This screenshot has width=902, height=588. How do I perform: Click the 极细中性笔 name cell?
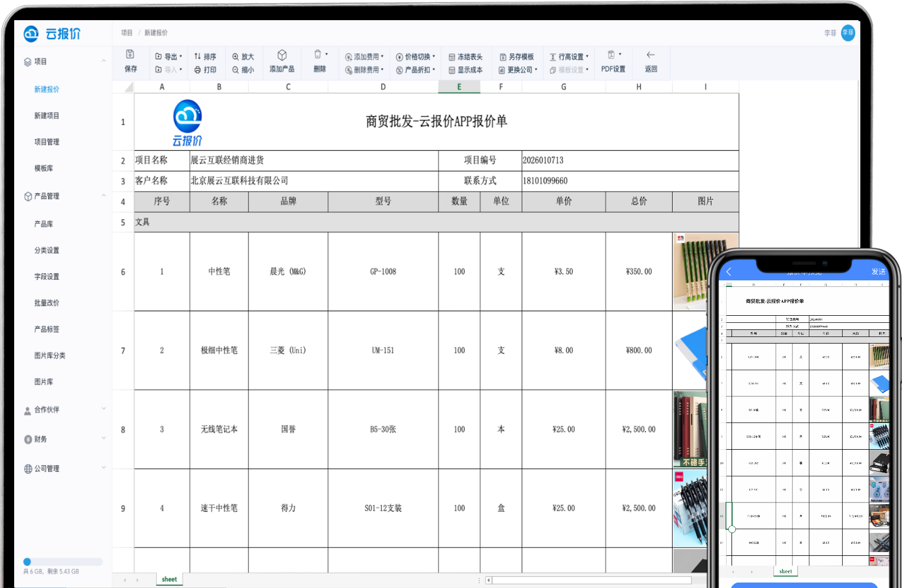click(x=219, y=351)
